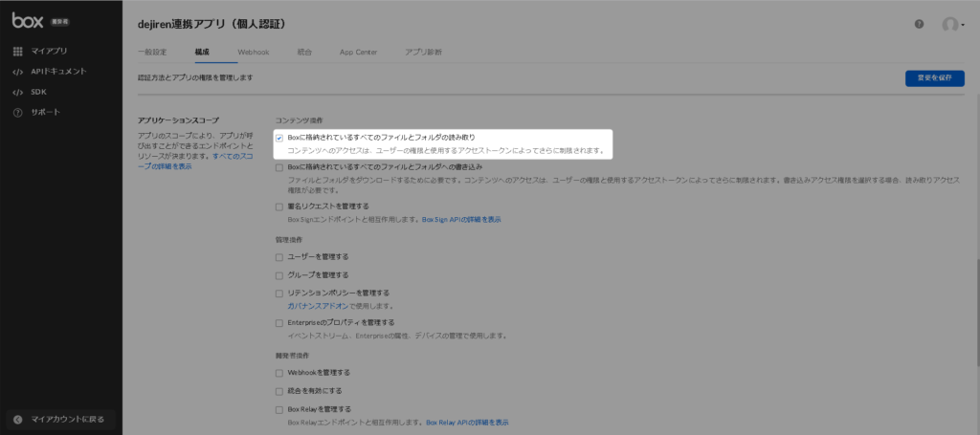Viewport: 980px width, 435px height.
Task: Click the 開発者操作 section label
Action: [293, 356]
